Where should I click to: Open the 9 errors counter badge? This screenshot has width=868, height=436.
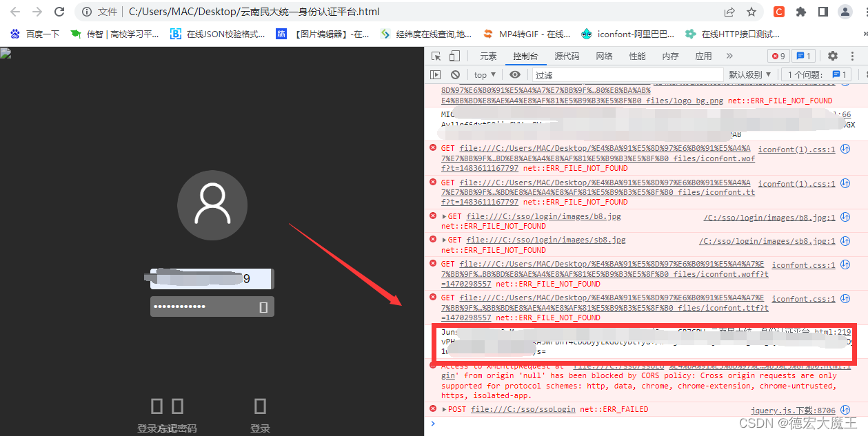tap(778, 56)
